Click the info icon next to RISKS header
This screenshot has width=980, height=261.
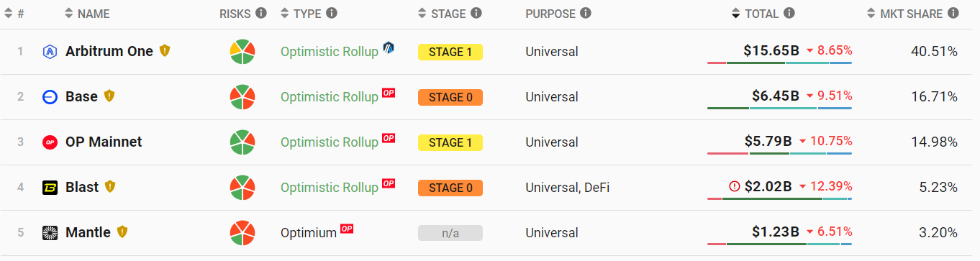261,13
